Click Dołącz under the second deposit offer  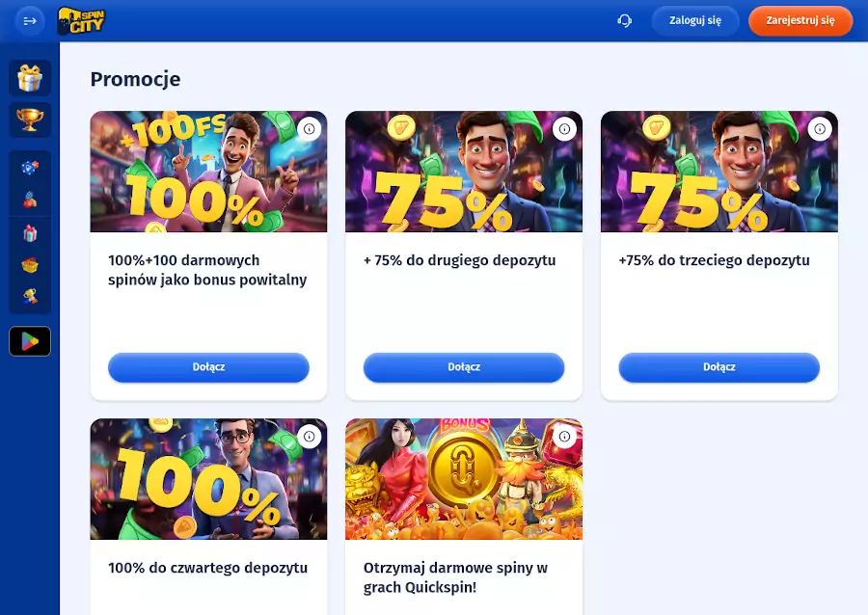click(x=464, y=367)
